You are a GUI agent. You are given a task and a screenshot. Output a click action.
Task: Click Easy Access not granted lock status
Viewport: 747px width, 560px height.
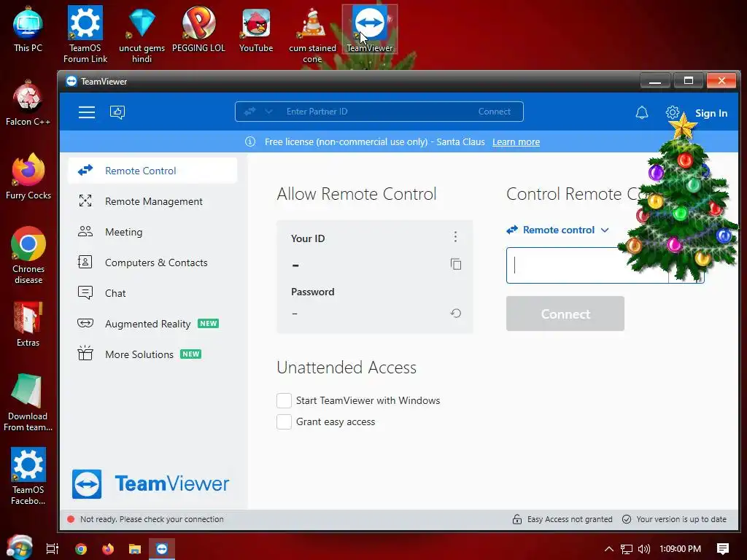click(x=562, y=519)
